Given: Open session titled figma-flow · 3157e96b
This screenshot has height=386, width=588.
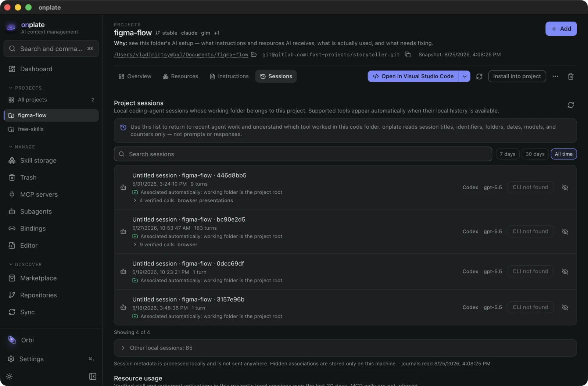Looking at the screenshot, I should click(188, 300).
